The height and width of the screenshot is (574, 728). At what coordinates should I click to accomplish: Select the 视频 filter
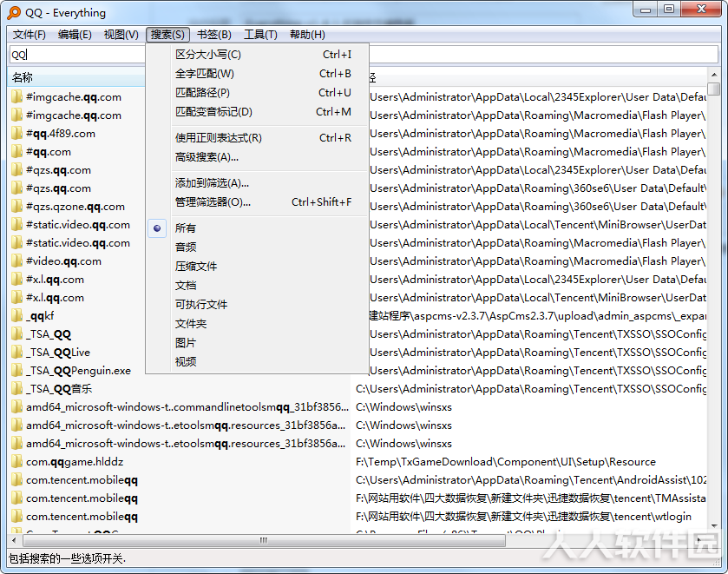click(x=258, y=361)
